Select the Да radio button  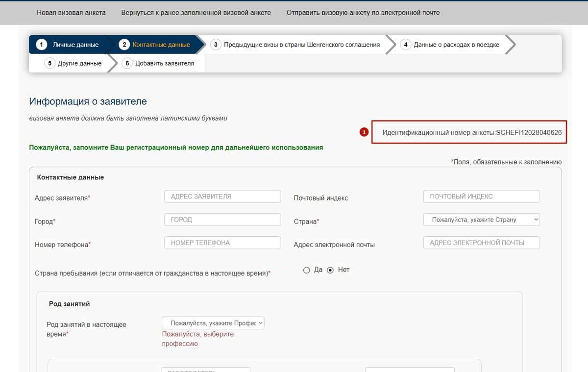(x=307, y=270)
